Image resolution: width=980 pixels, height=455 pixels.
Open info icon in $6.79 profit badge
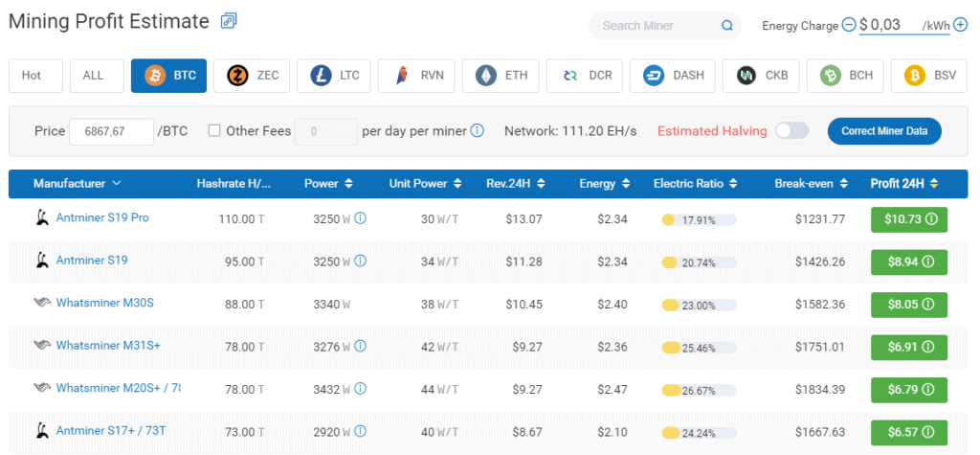pyautogui.click(x=928, y=389)
